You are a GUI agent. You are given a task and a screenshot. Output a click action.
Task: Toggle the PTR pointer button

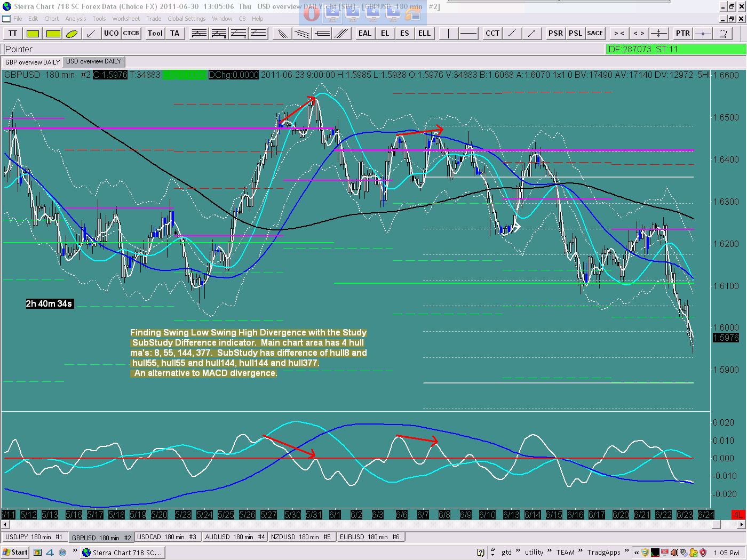[x=683, y=34]
